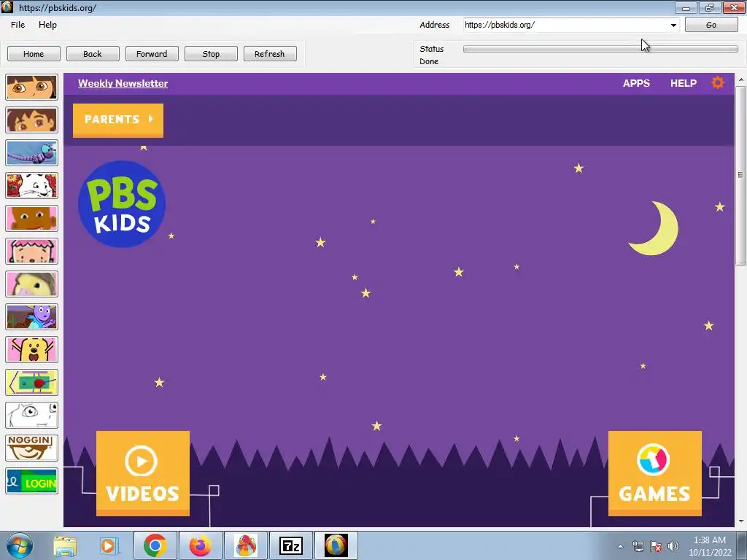747x560 pixels.
Task: Open the Windows Start menu orb
Action: (20, 545)
